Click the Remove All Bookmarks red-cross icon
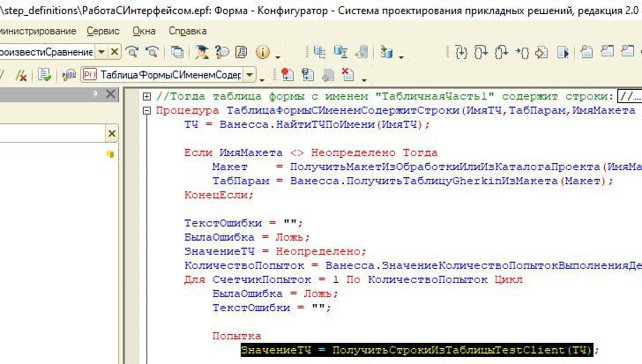642x364 pixels. pos(347,75)
